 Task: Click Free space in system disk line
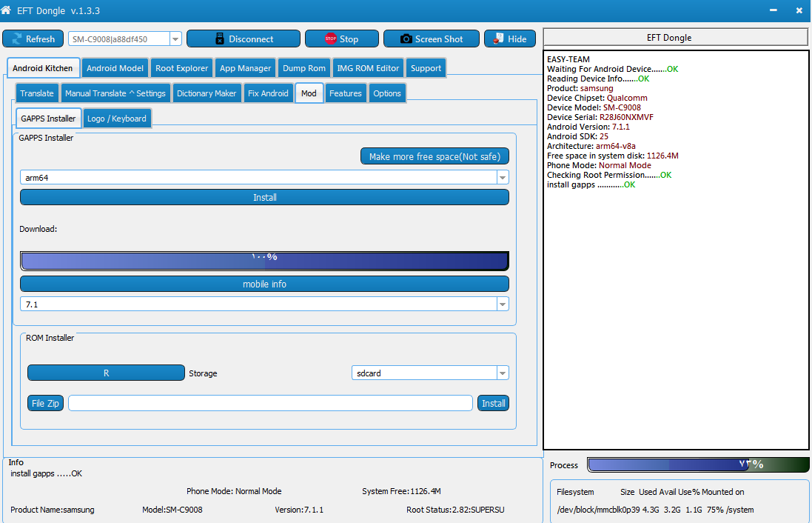pos(613,156)
